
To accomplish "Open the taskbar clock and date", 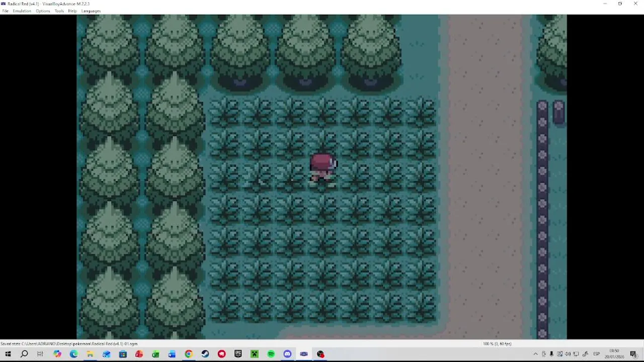I will tap(615, 354).
